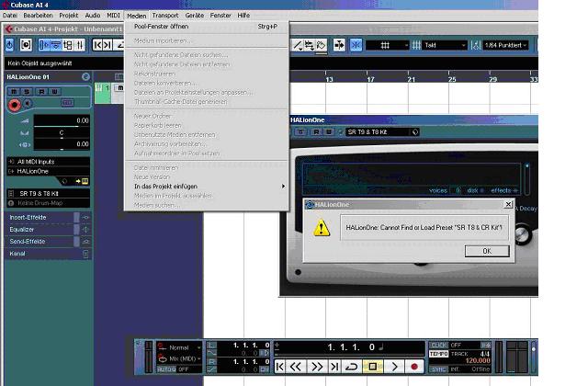Open the mixer from the toolbar

point(80,45)
